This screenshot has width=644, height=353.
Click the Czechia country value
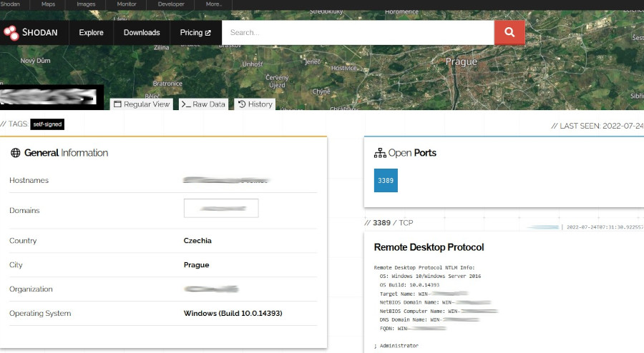[x=197, y=241]
